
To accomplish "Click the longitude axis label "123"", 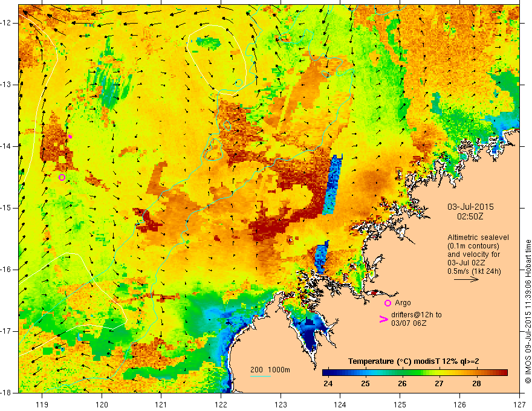I will click(x=281, y=404).
